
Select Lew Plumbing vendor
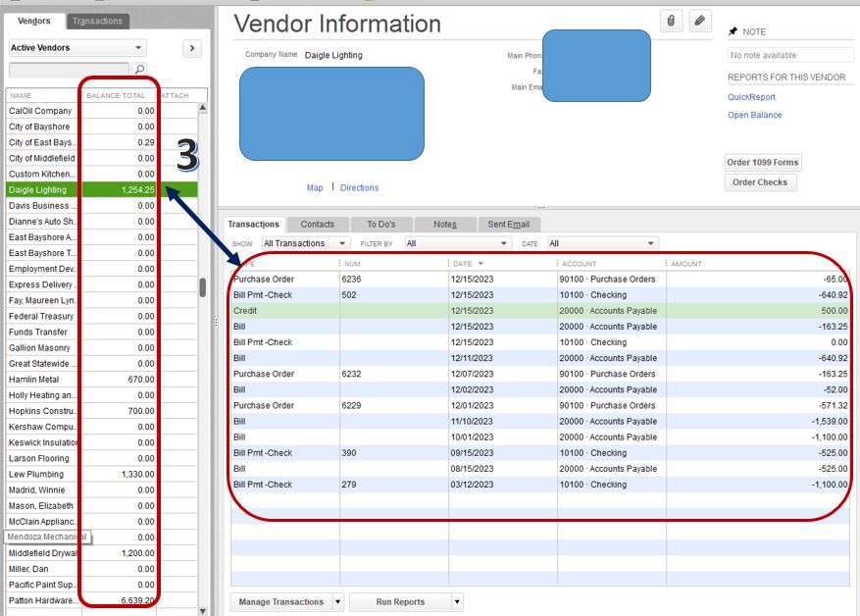(x=101, y=474)
